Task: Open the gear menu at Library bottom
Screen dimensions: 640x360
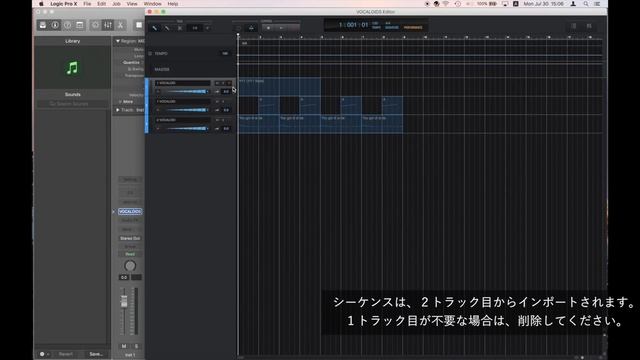Action: coord(44,354)
